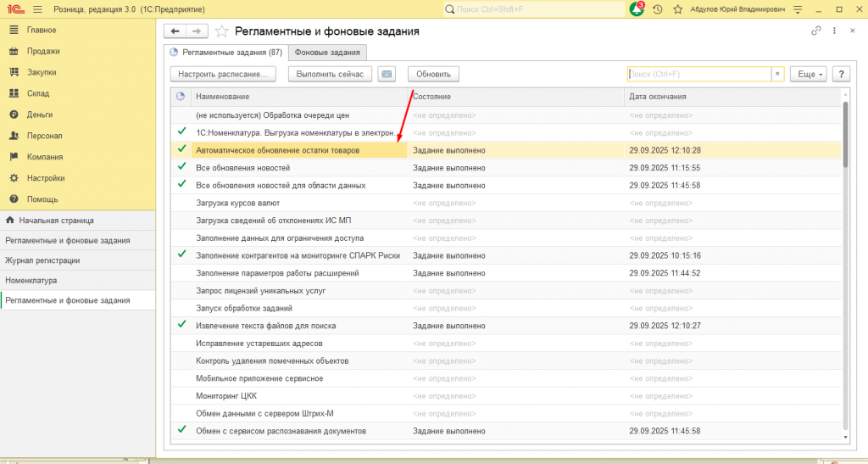Focus the Поиск (Ctrl+F) list search field
The width and height of the screenshot is (868, 464).
pos(699,74)
